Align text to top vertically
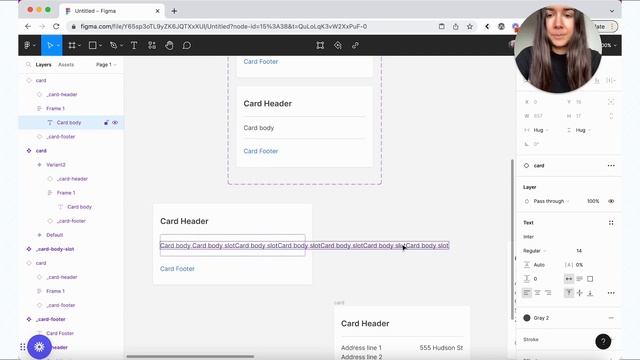This screenshot has height=360, width=640. 569,293
